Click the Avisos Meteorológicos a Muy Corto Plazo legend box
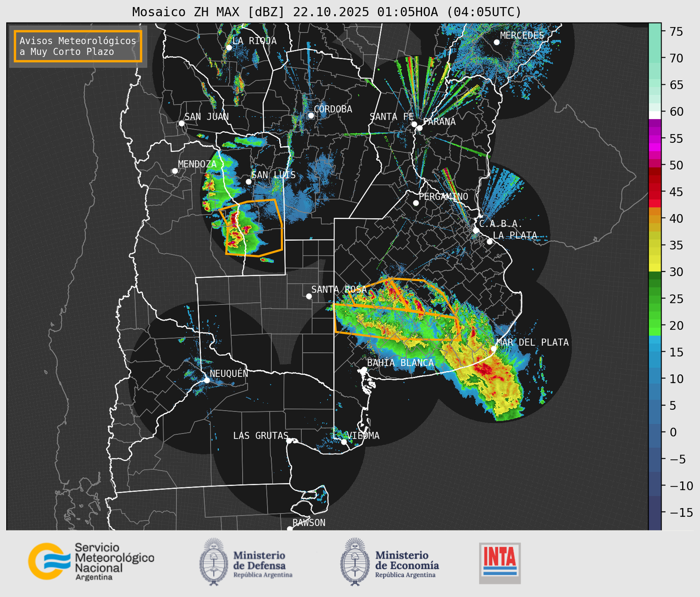The height and width of the screenshot is (597, 700). pos(78,46)
